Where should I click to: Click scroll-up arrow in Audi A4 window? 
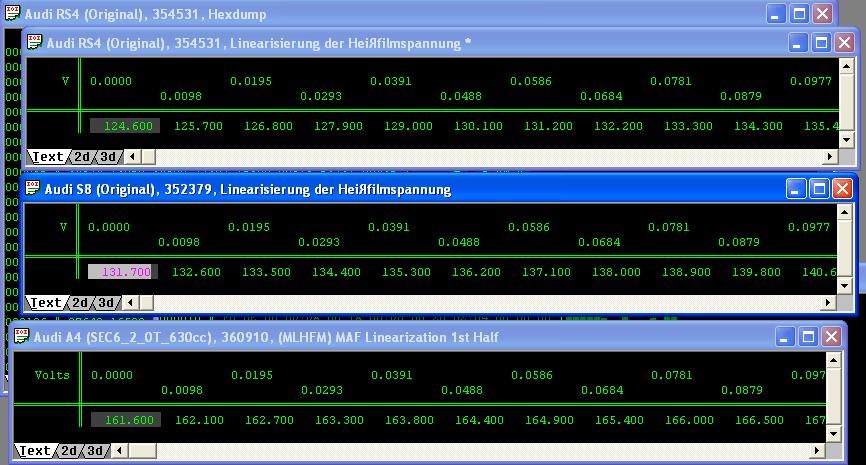(833, 360)
